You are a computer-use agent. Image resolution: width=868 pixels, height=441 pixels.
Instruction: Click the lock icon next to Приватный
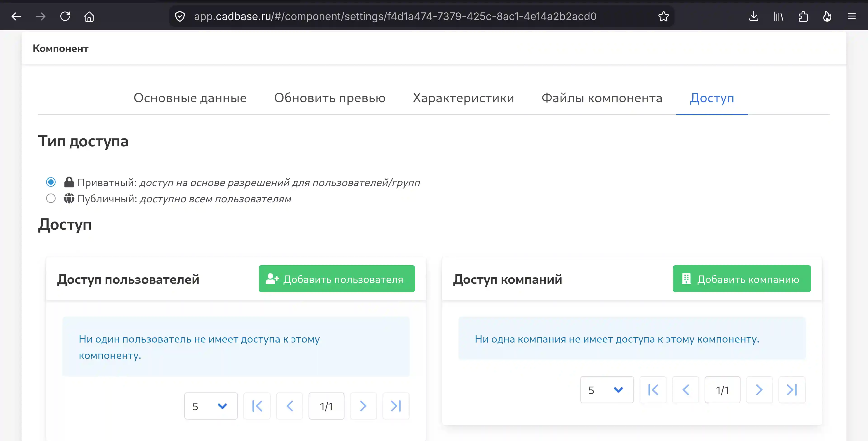click(x=69, y=182)
